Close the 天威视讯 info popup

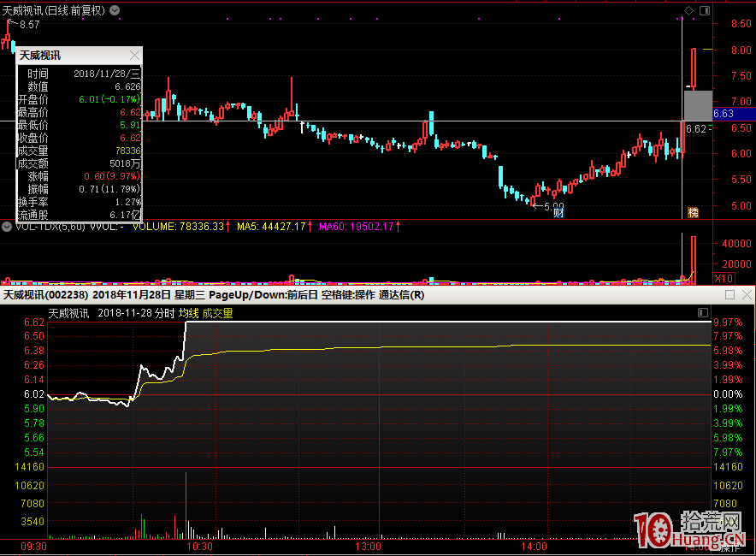click(134, 56)
